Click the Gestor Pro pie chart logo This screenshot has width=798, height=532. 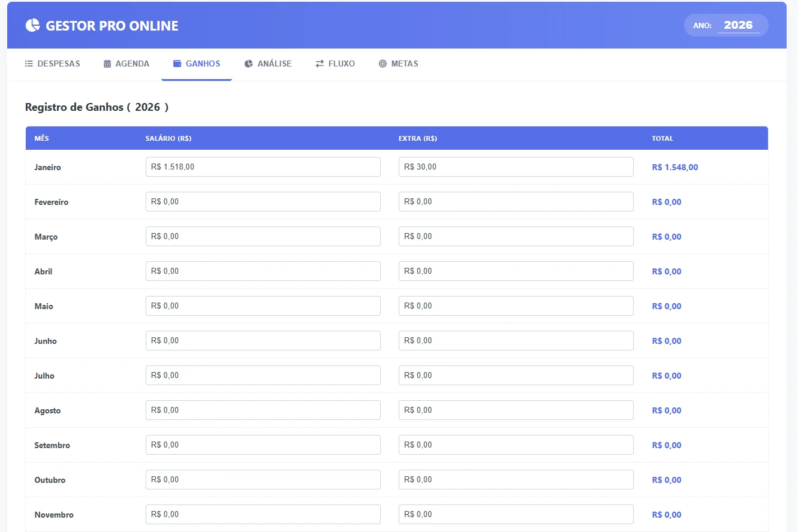[32, 26]
